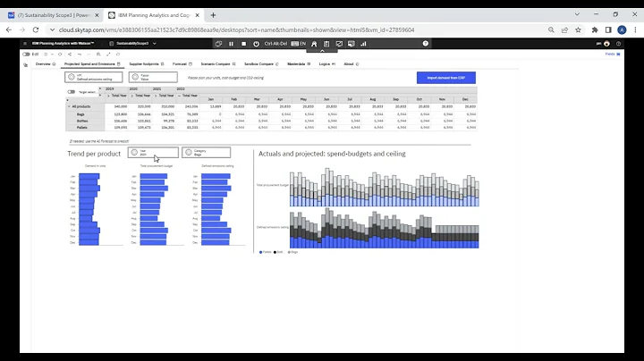Collapse 2022 Total Year column

click(180, 96)
